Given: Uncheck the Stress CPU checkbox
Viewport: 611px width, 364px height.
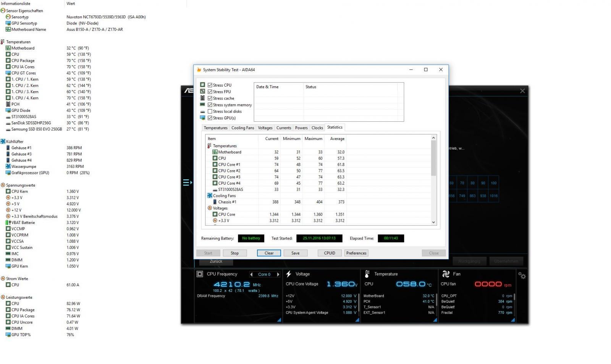Looking at the screenshot, I should [x=210, y=85].
